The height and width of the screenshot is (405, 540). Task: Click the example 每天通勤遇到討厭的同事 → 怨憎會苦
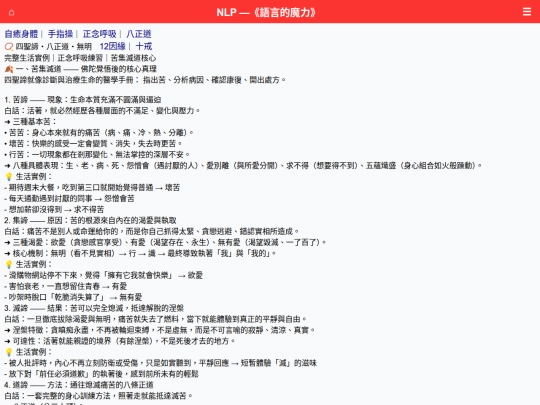point(69,199)
